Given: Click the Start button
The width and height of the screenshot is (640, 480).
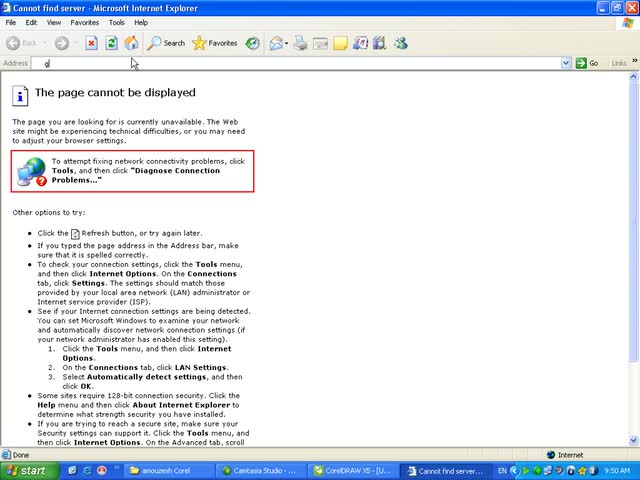Looking at the screenshot, I should click(27, 471).
